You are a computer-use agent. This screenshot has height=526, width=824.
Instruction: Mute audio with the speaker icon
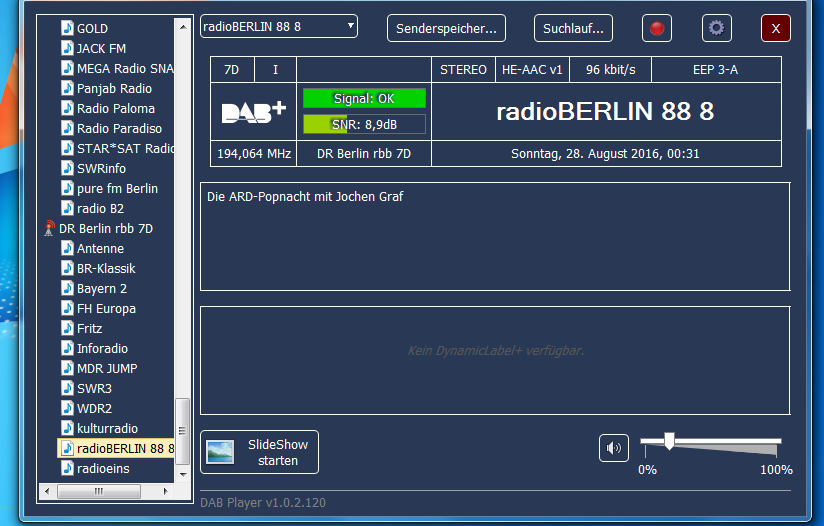614,448
